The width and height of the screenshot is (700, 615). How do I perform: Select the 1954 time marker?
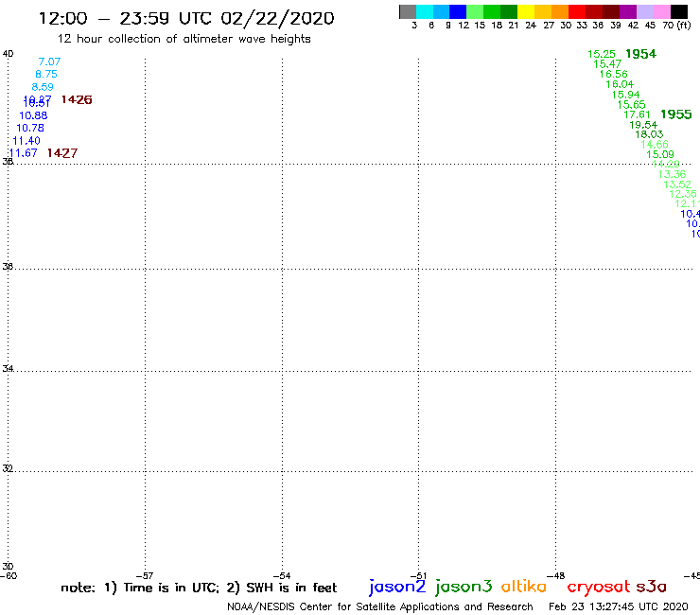tap(640, 54)
